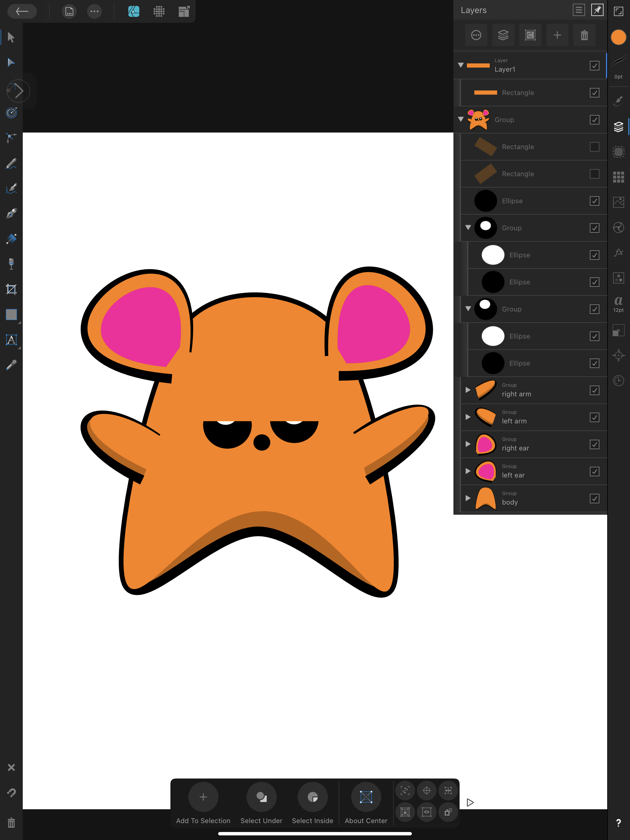Tap Select Under button

click(x=261, y=797)
